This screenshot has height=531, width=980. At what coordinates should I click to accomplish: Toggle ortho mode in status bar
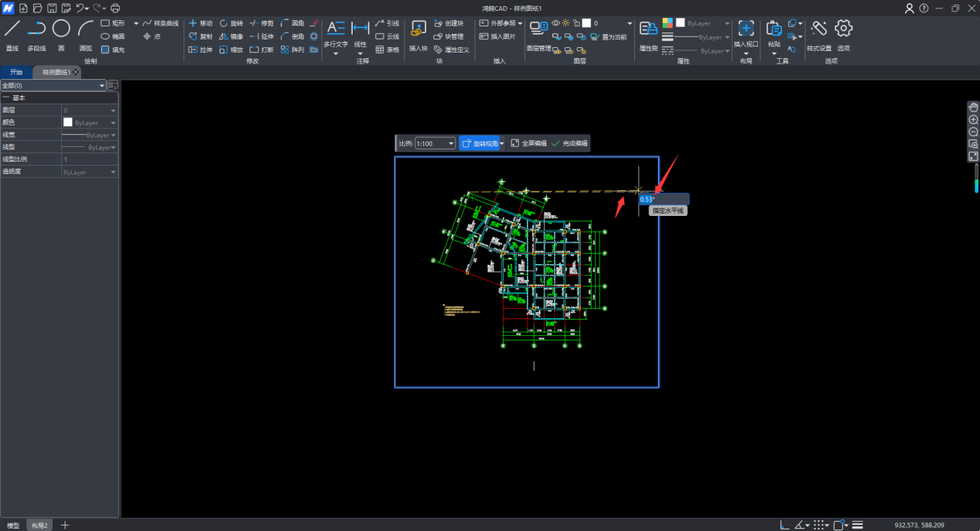click(x=785, y=525)
